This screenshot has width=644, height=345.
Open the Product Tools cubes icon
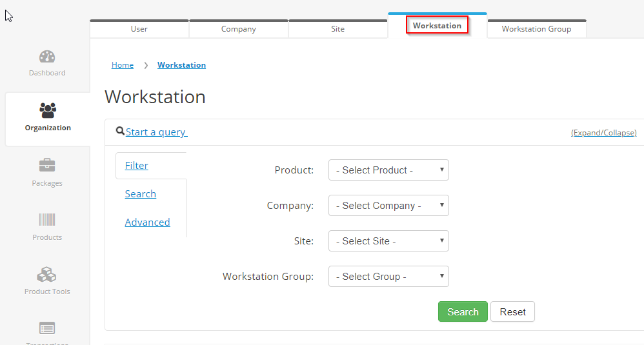coord(46,275)
